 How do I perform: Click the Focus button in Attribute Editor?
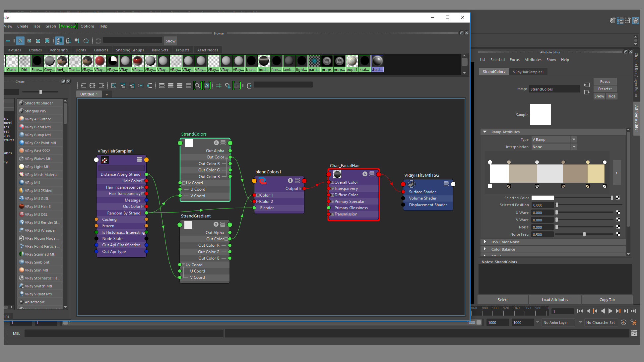605,82
